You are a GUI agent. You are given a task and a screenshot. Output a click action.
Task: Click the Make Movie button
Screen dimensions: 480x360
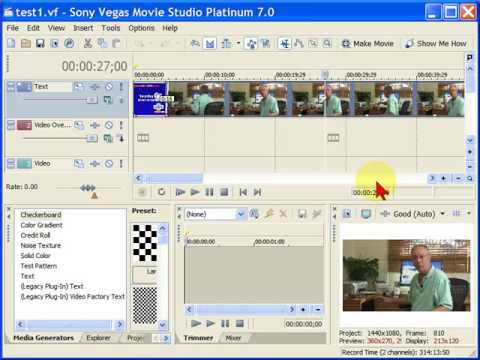(368, 44)
